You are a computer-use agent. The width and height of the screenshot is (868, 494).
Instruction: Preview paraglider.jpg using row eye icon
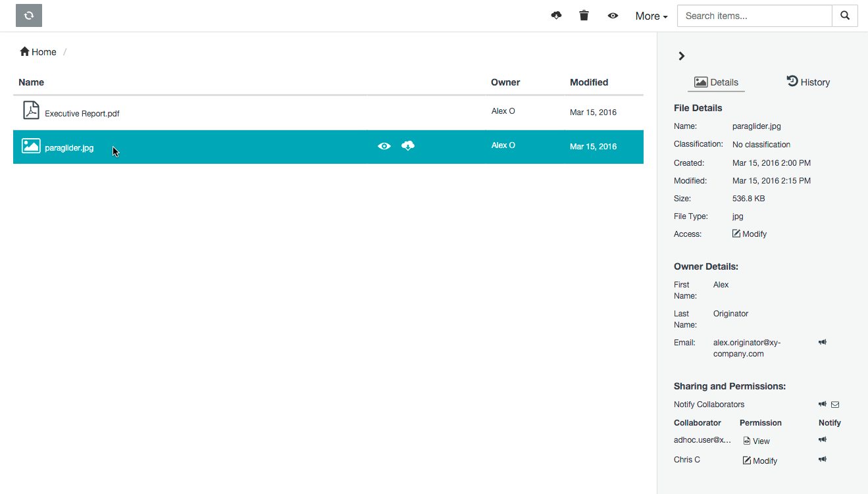(384, 146)
